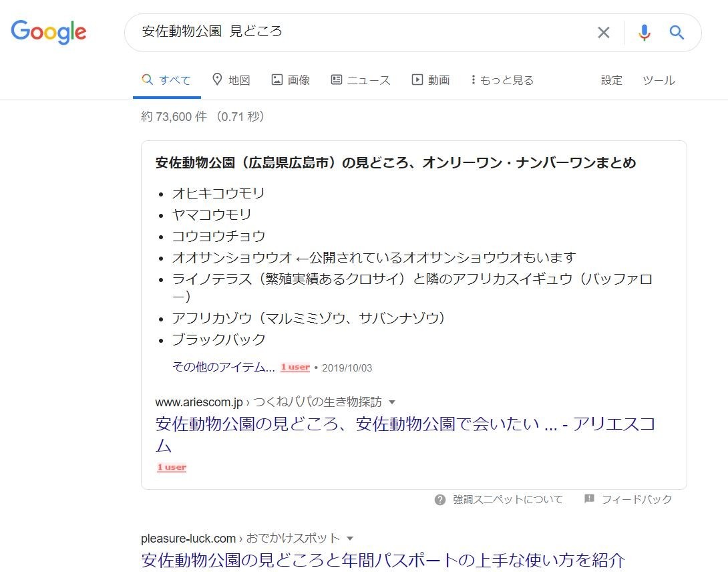Click the www.ariescom.jp URL text

tap(199, 402)
